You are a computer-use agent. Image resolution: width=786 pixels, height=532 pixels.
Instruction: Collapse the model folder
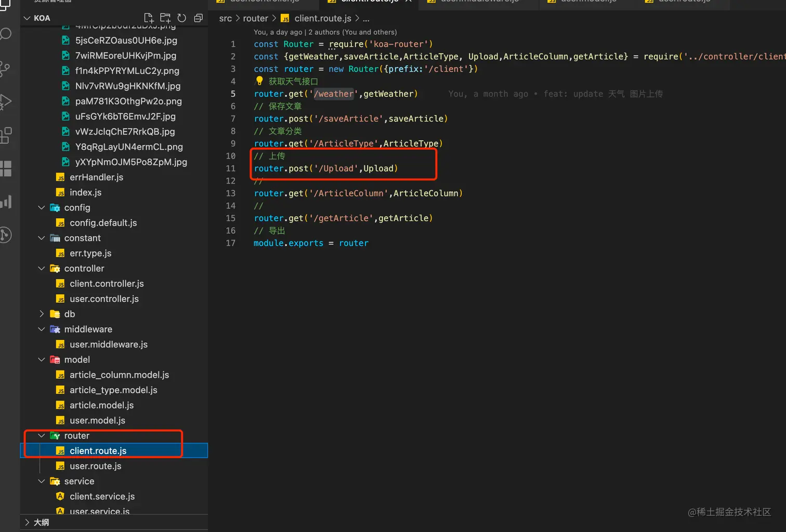click(42, 360)
